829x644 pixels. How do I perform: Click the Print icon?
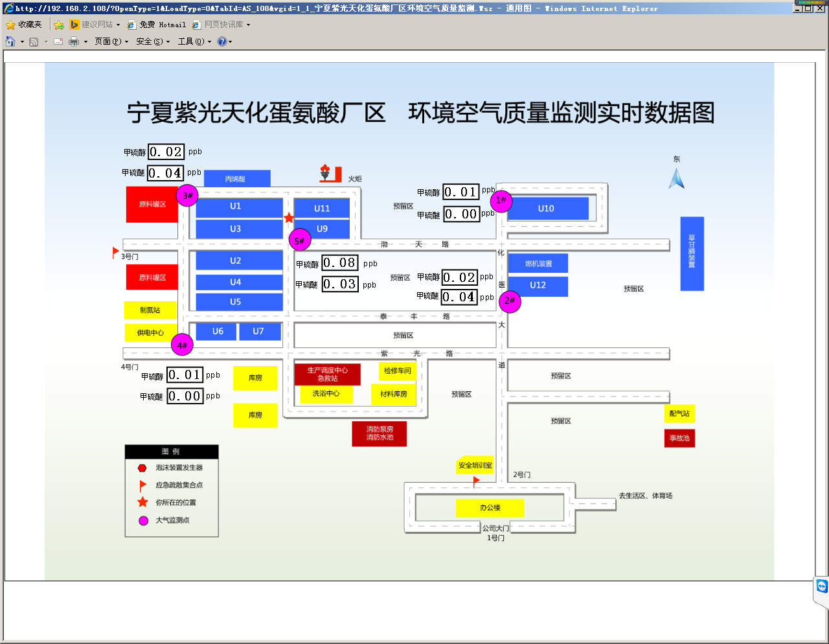click(x=74, y=41)
